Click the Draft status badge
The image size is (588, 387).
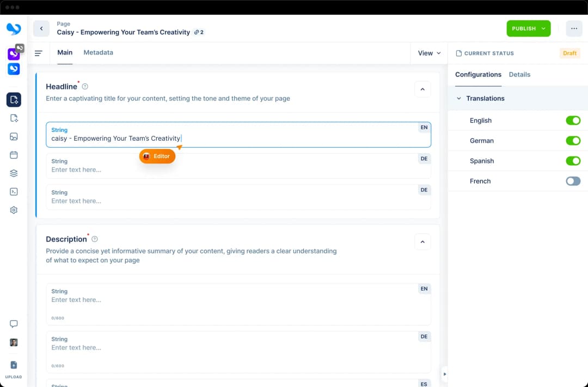pos(569,53)
